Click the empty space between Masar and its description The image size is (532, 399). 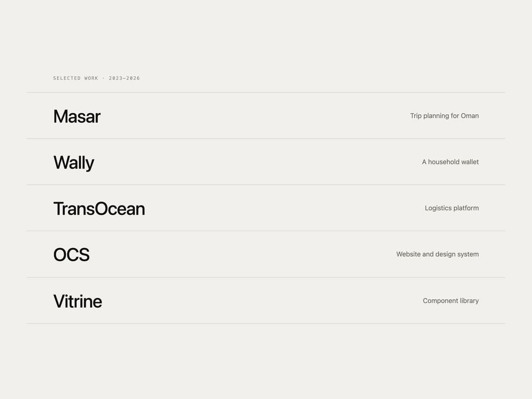tap(255, 116)
